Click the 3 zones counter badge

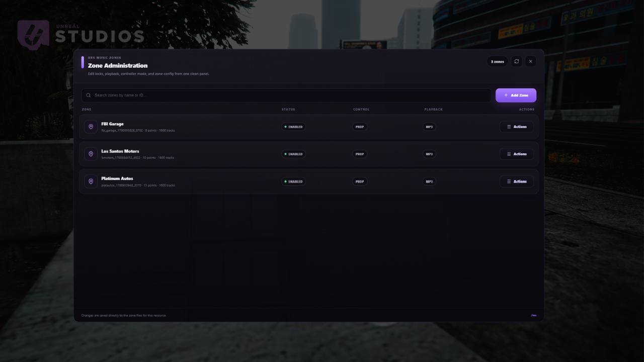tap(497, 61)
